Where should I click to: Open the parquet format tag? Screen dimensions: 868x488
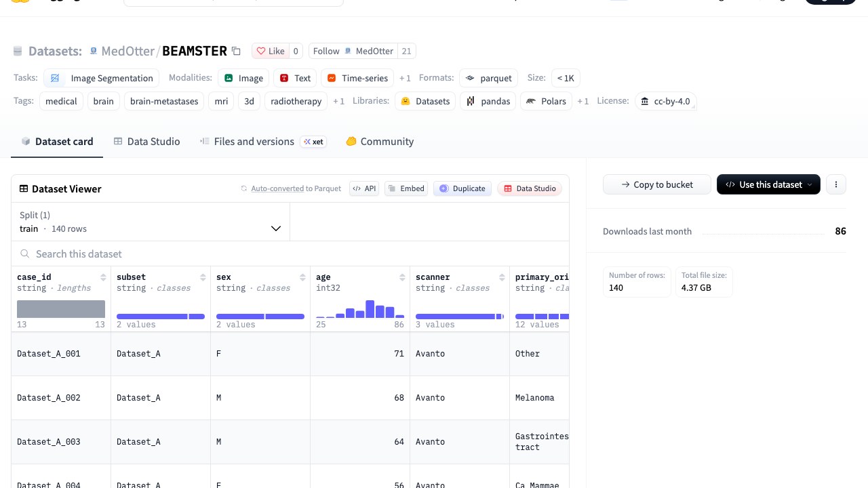(488, 78)
